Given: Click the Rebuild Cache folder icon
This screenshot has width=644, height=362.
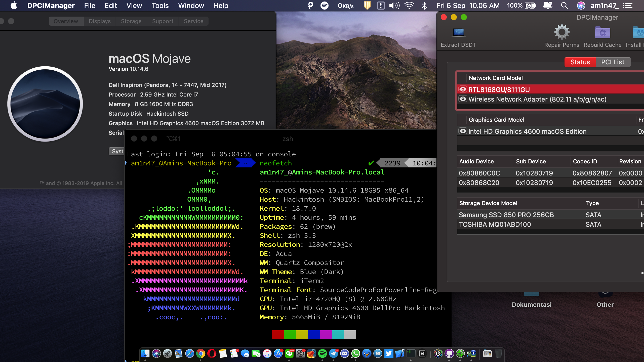Looking at the screenshot, I should (x=602, y=33).
